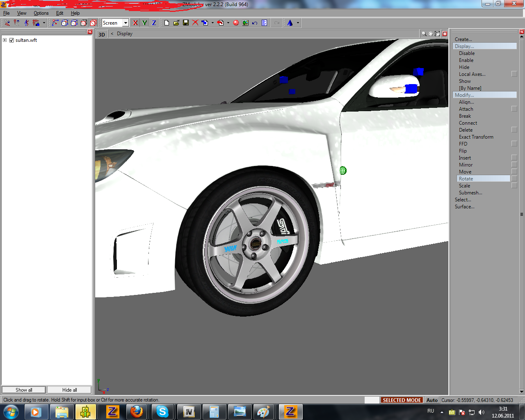Toggle the option box beside Delete
This screenshot has width=525, height=420.
[514, 130]
